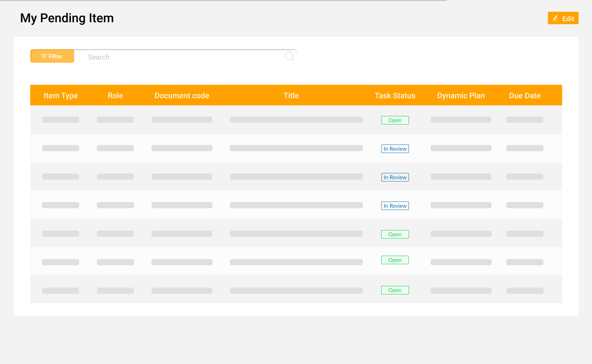Select the Open badge in the fifth row

(x=395, y=234)
